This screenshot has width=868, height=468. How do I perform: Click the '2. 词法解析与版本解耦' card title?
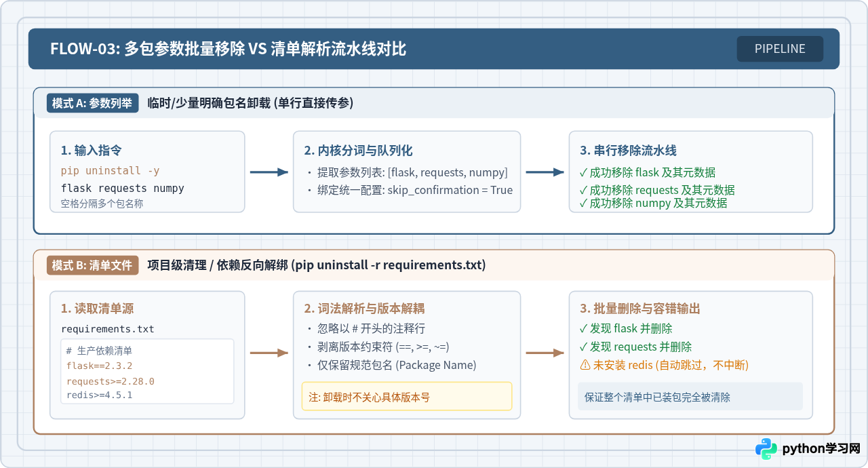[x=364, y=309]
